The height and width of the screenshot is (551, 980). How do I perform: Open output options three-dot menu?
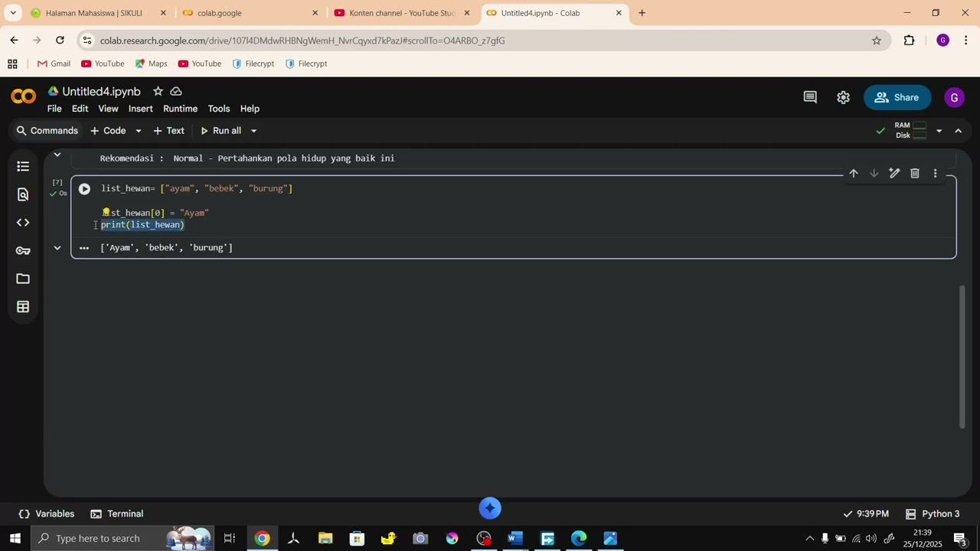click(x=84, y=248)
